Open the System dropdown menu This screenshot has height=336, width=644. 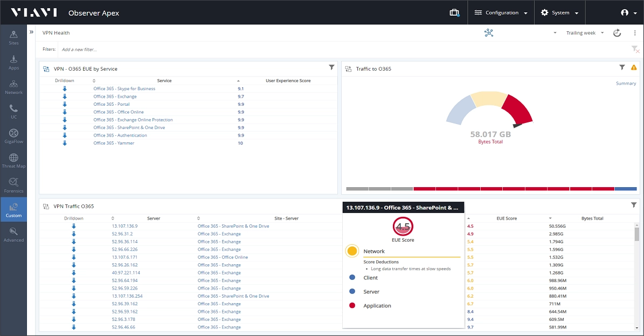(x=559, y=13)
